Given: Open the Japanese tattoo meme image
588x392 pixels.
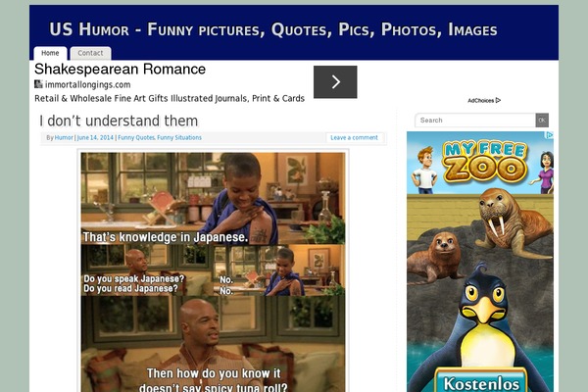Looking at the screenshot, I should [x=213, y=271].
